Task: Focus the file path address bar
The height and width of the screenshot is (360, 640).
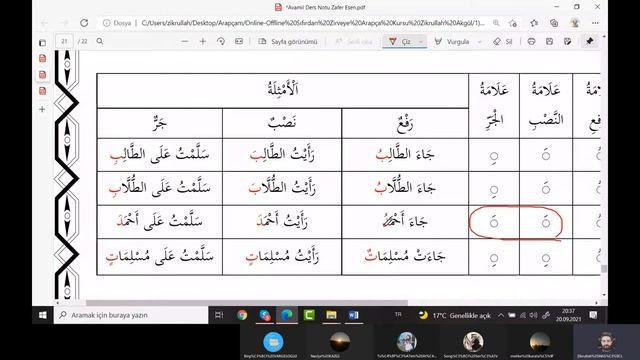Action: 312,23
